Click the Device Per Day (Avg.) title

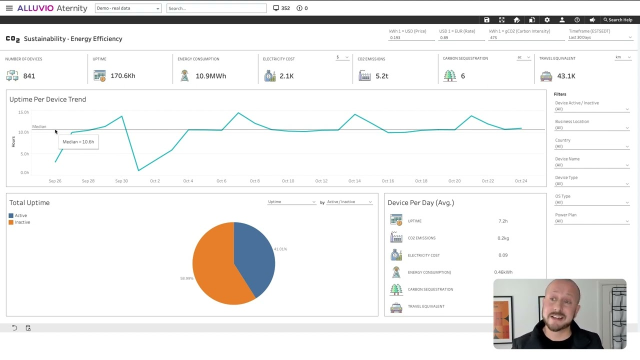point(421,202)
